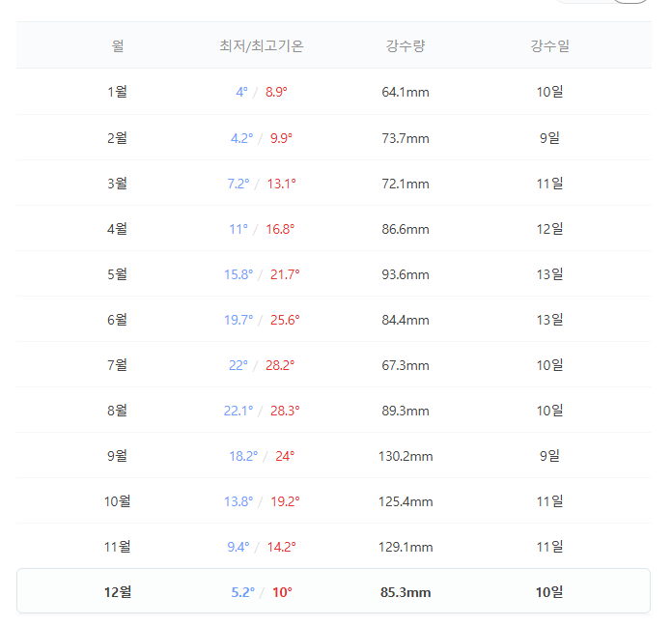The image size is (672, 626).
Task: Click the 93.6mm precipitation value
Action: pos(406,274)
